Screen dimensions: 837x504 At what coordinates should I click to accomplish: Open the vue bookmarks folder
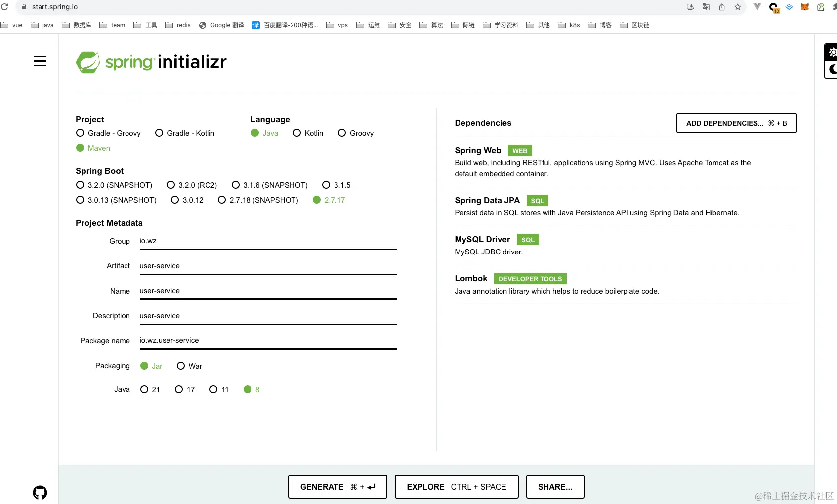tap(11, 25)
